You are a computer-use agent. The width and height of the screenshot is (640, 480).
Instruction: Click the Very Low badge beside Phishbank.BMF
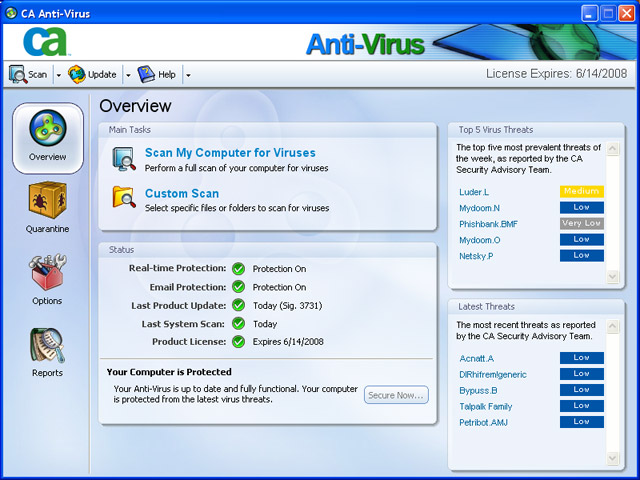(582, 223)
